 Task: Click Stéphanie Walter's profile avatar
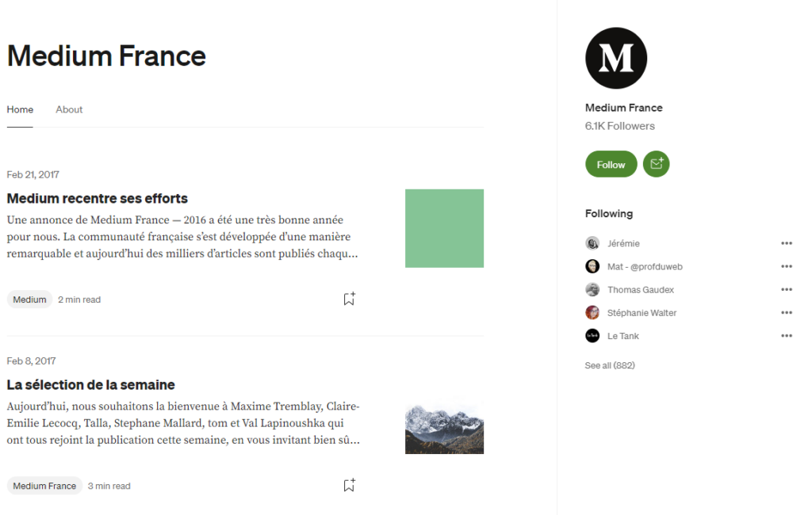click(592, 313)
